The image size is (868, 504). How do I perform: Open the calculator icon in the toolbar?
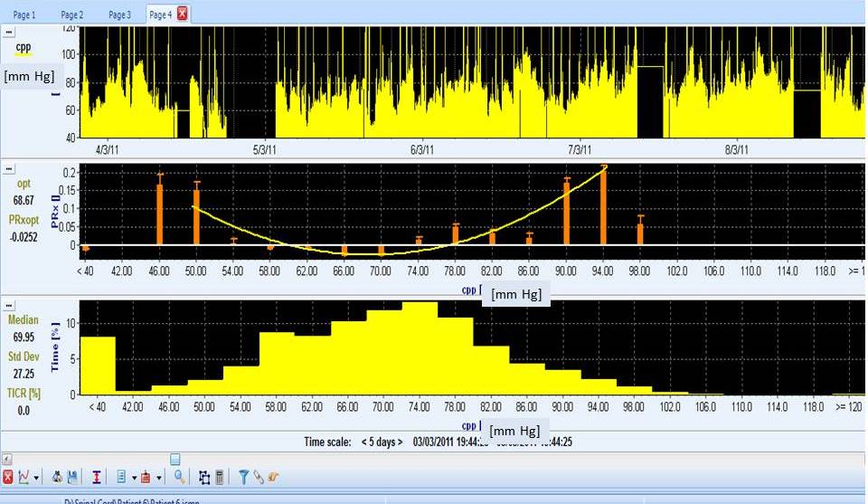tap(219, 477)
